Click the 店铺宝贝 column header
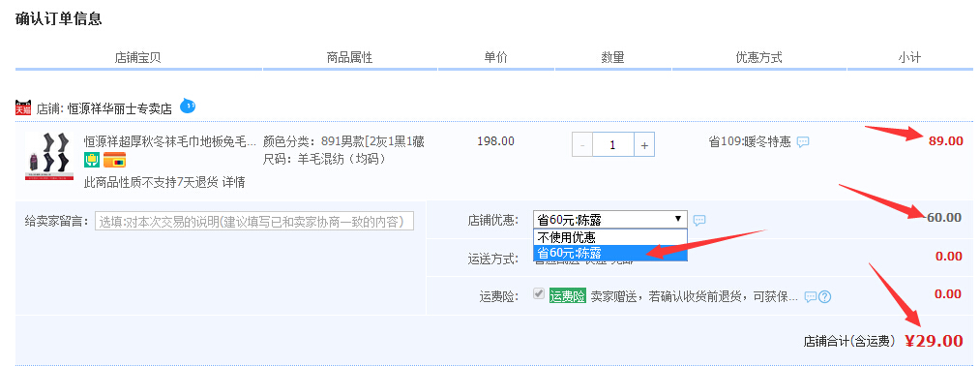Screen dimensions: 980x366 pyautogui.click(x=137, y=57)
